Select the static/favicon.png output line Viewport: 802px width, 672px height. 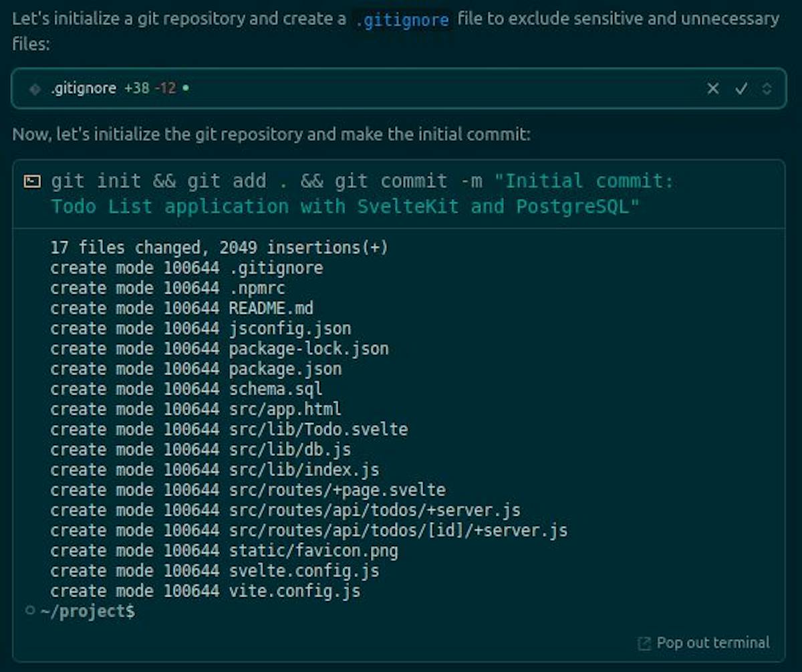[224, 551]
